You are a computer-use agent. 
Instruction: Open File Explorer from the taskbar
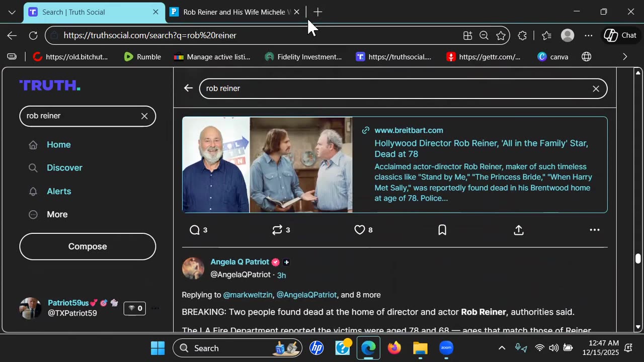pos(420,348)
